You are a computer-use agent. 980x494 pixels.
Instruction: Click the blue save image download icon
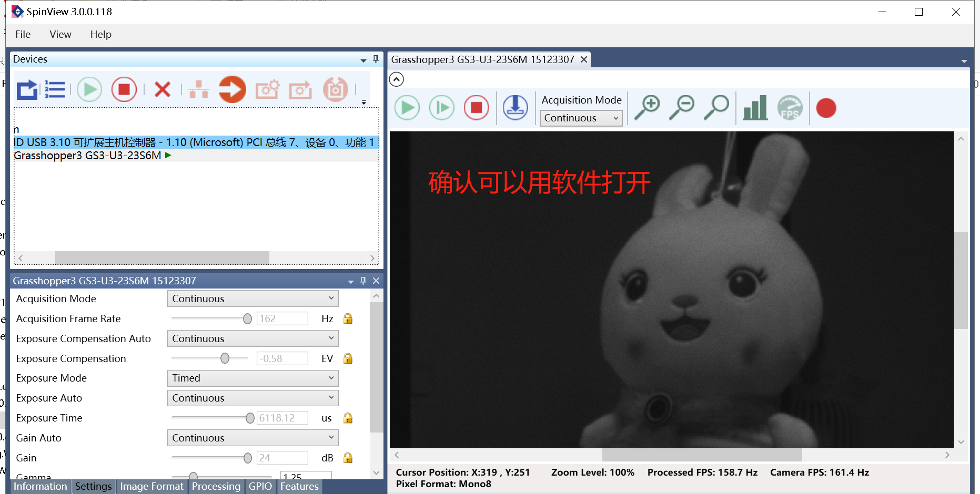pyautogui.click(x=516, y=108)
